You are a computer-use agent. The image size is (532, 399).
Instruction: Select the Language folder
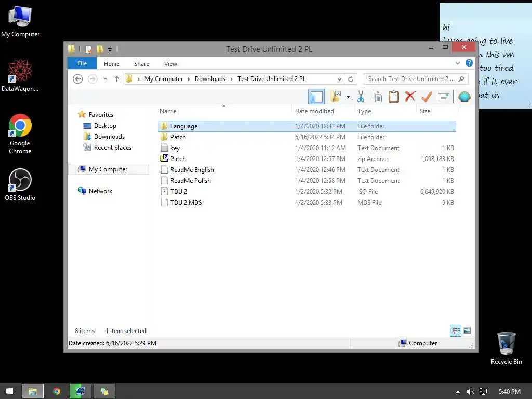[x=307, y=126]
